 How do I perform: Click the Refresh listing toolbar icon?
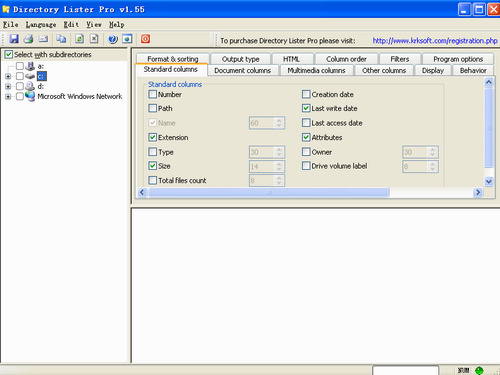pyautogui.click(x=79, y=39)
